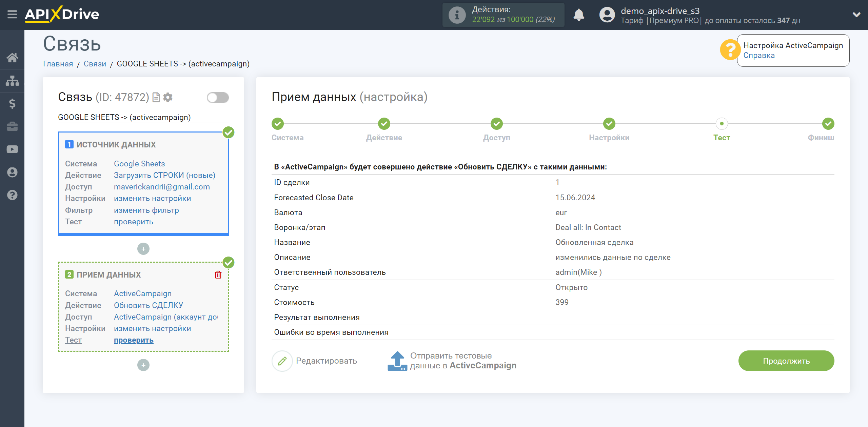
Task: Click изменить настройки in receiver block
Action: (152, 329)
